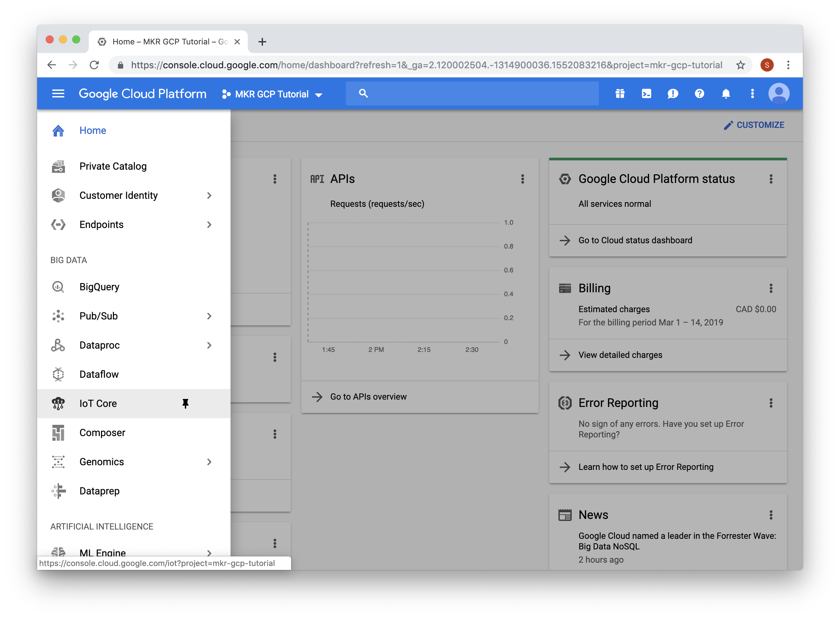
Task: Toggle the hamburger navigation menu
Action: tap(58, 93)
